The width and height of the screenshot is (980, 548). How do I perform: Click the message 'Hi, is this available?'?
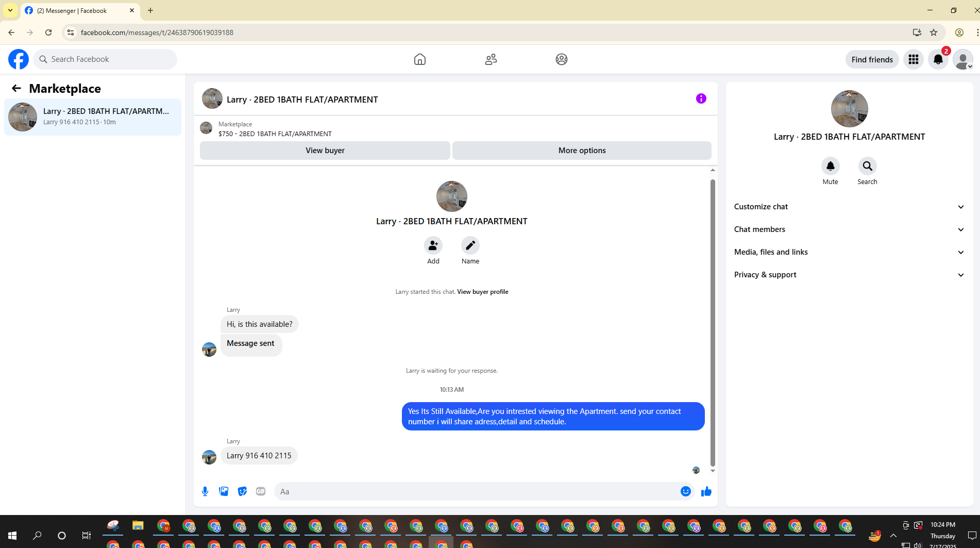(x=260, y=324)
